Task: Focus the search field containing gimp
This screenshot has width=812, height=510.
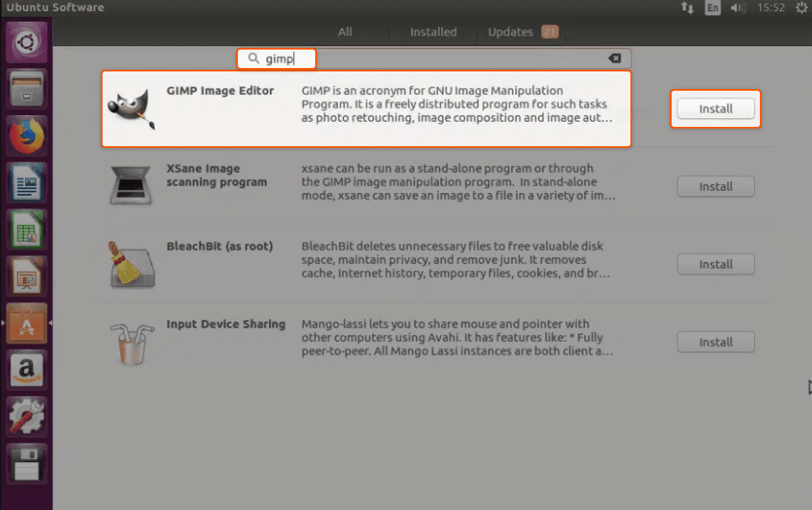Action: pyautogui.click(x=434, y=59)
